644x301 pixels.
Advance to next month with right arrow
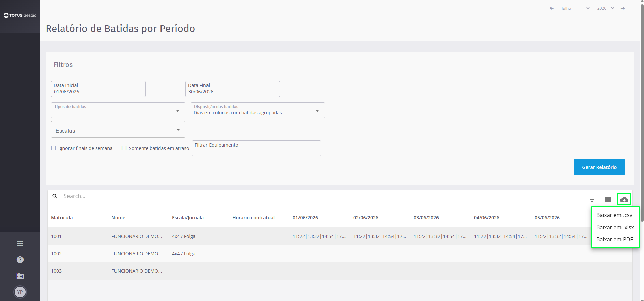pos(623,8)
